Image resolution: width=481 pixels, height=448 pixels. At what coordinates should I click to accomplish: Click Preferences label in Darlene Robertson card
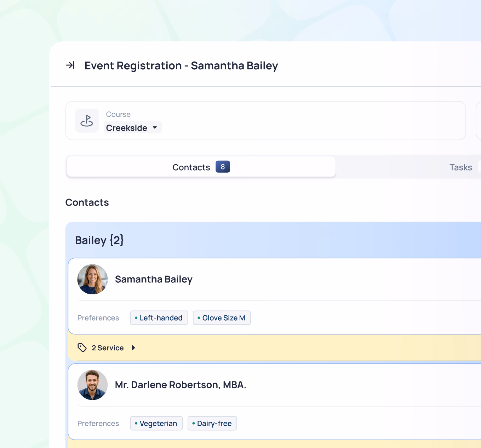(x=98, y=423)
